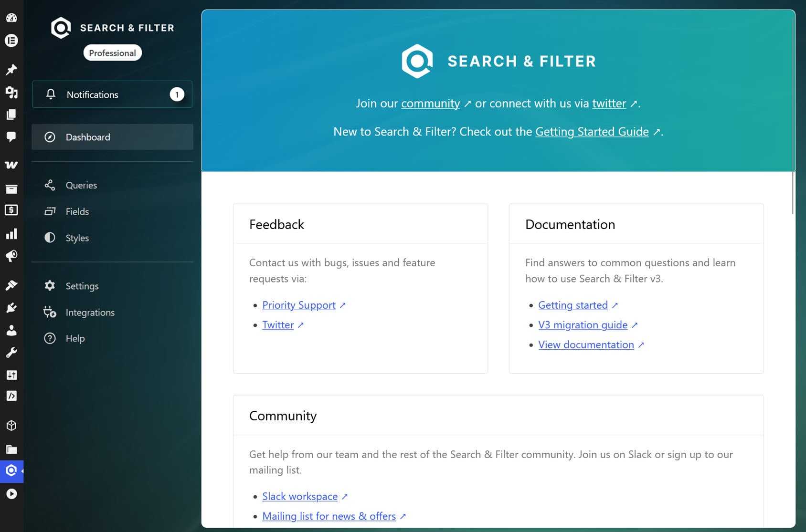Open the Analytics bar chart icon
This screenshot has width=806, height=532.
(x=11, y=234)
